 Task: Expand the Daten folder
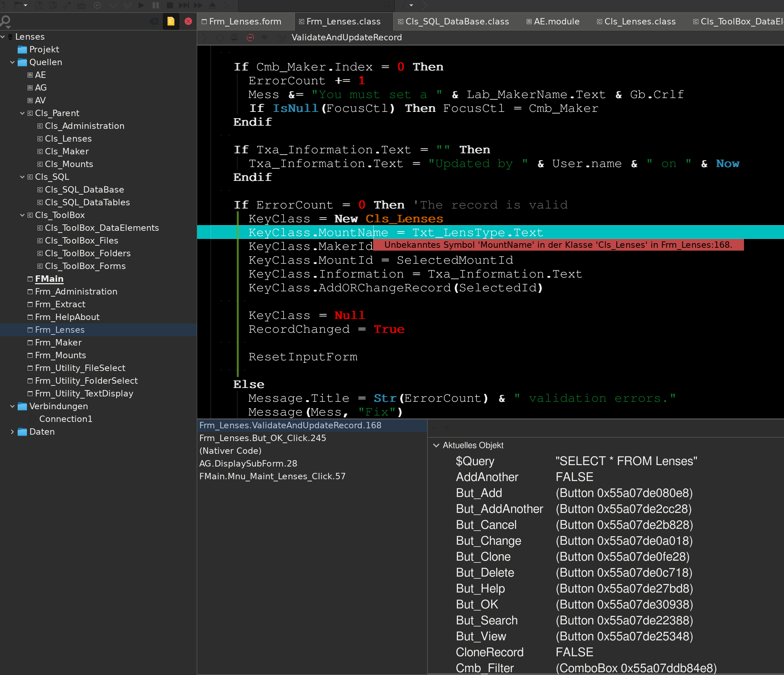pyautogui.click(x=12, y=432)
